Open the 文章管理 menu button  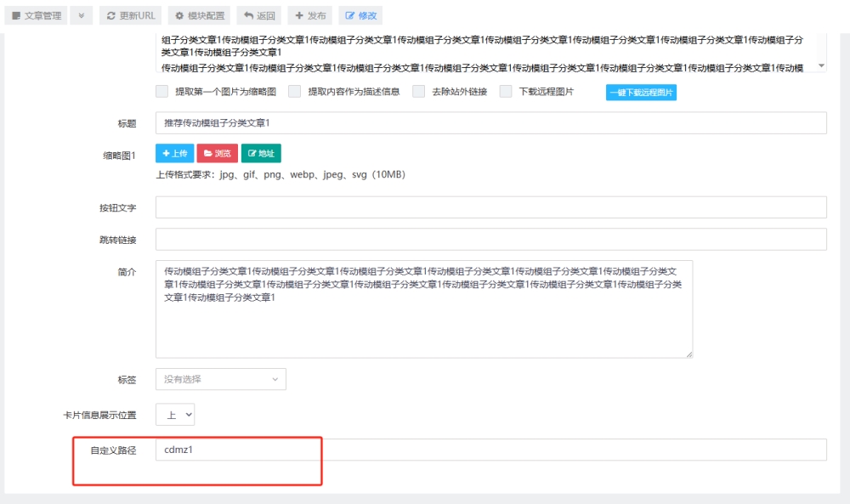tap(36, 15)
